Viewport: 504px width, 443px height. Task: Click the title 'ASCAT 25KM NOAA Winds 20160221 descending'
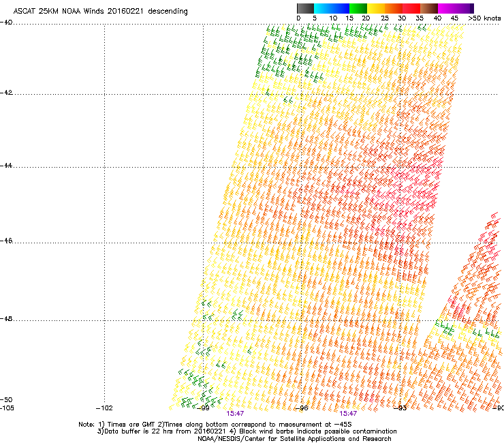click(100, 12)
